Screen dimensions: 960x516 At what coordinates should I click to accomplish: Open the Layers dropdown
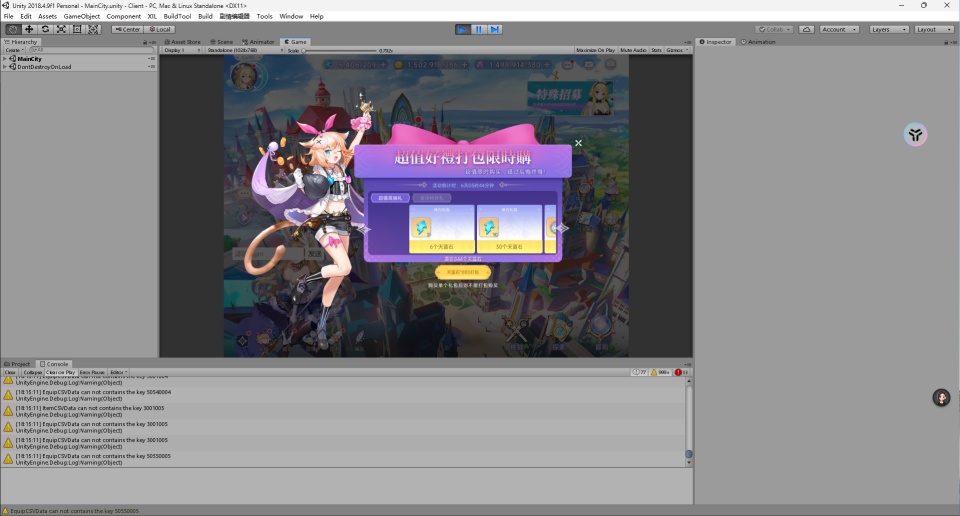[889, 29]
